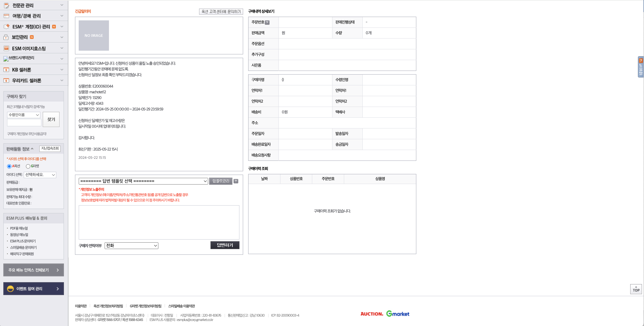Open the 답변 템플릿 선택 dropdown
Screen dimensions: 644x326
tap(143, 181)
